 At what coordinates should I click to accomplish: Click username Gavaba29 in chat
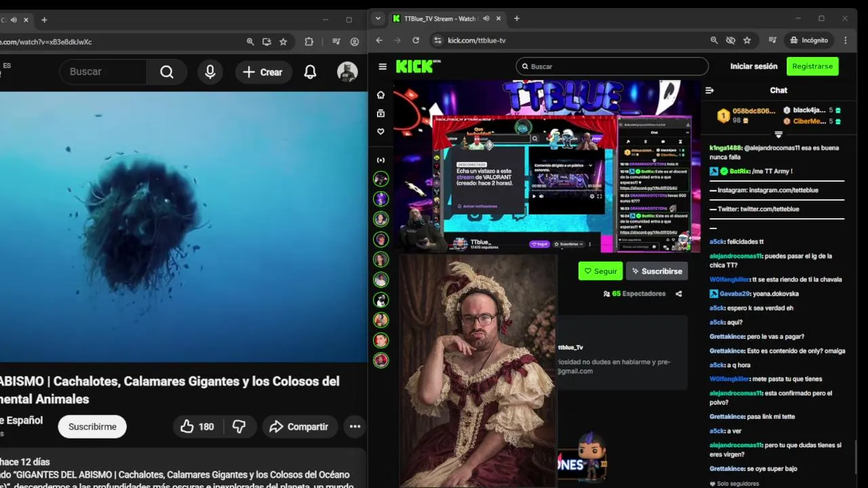coord(734,293)
